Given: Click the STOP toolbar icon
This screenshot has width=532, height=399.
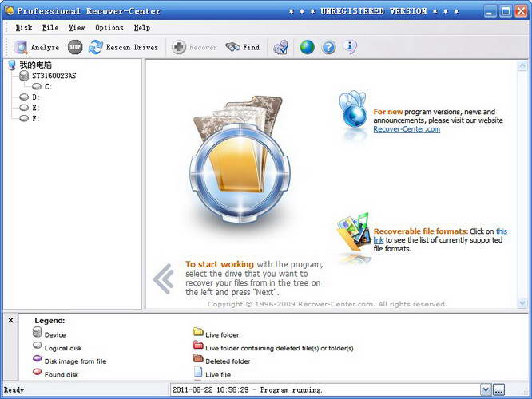Looking at the screenshot, I should (75, 47).
